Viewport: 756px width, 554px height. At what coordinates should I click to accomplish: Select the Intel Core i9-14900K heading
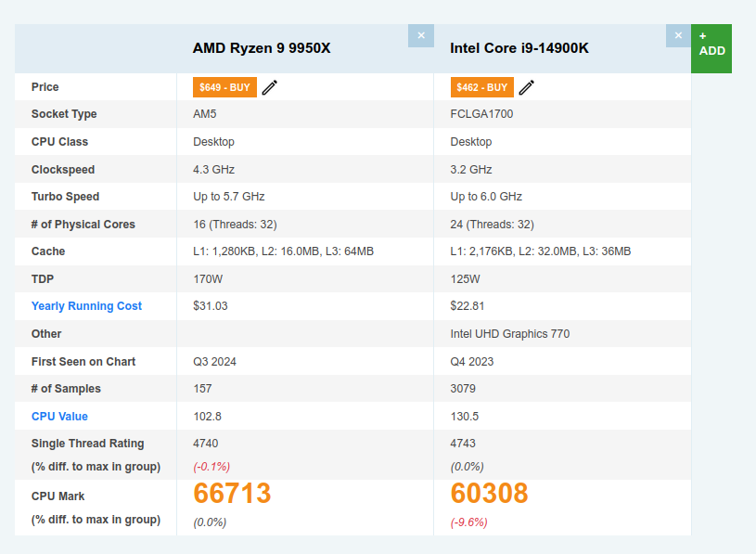coord(519,48)
